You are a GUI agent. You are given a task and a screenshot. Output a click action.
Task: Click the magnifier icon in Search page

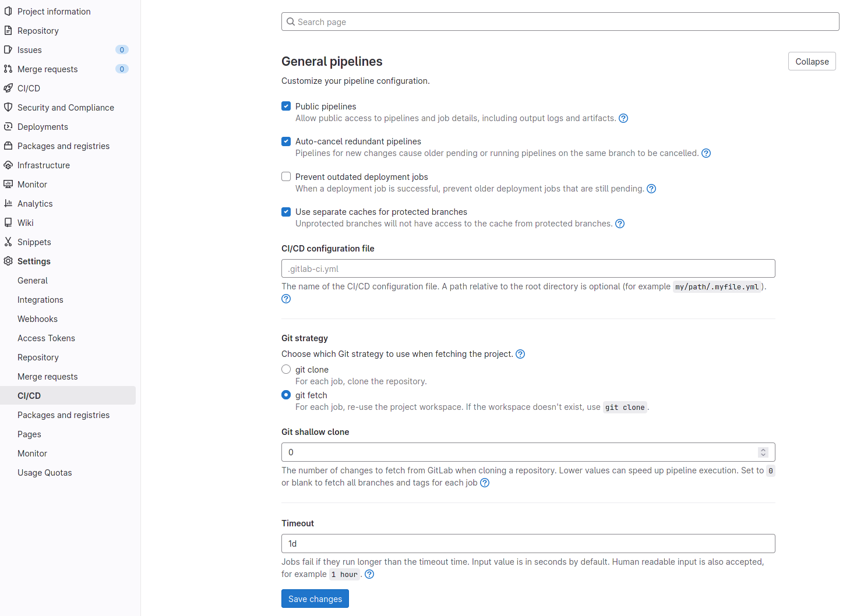pyautogui.click(x=291, y=22)
